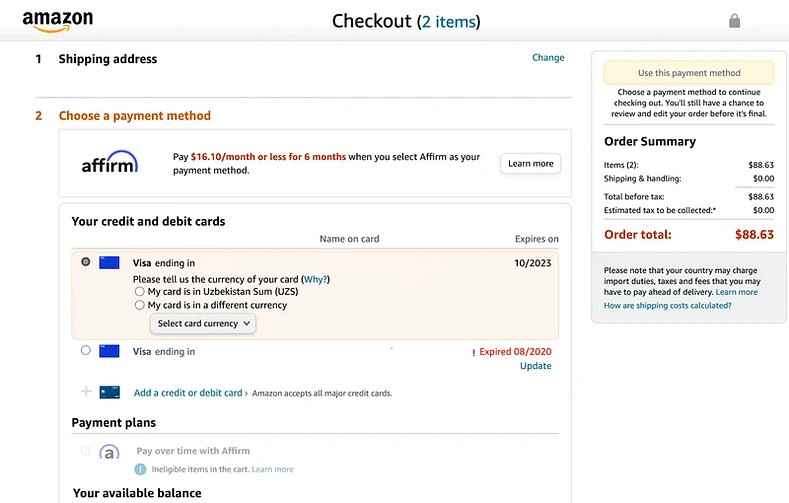Viewport: 789px width, 503px height.
Task: Select the Visa card expiring 10/2023
Action: [86, 262]
